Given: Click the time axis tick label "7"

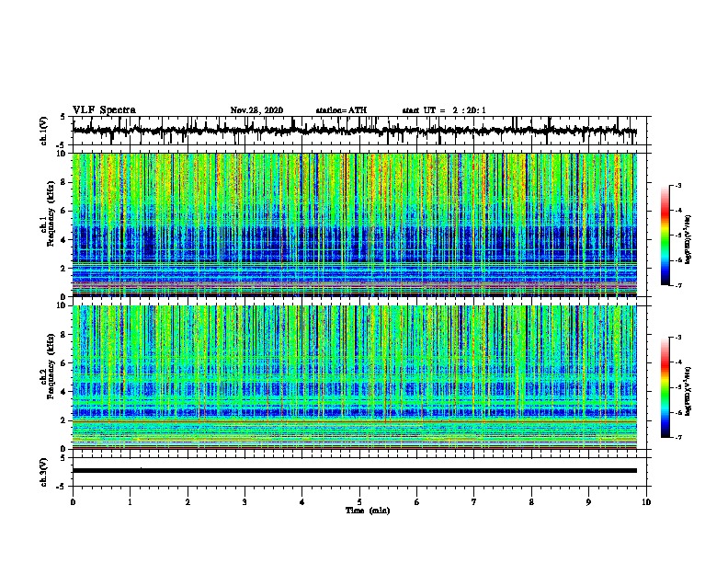Looking at the screenshot, I should [x=474, y=502].
